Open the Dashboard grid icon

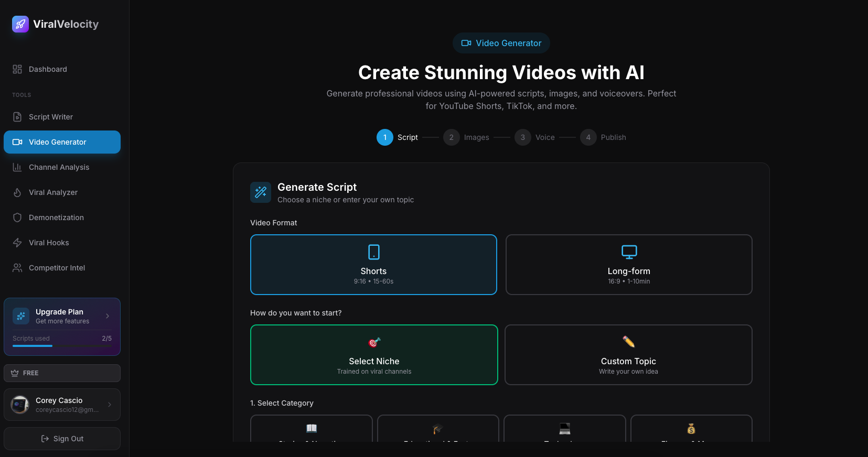point(17,69)
